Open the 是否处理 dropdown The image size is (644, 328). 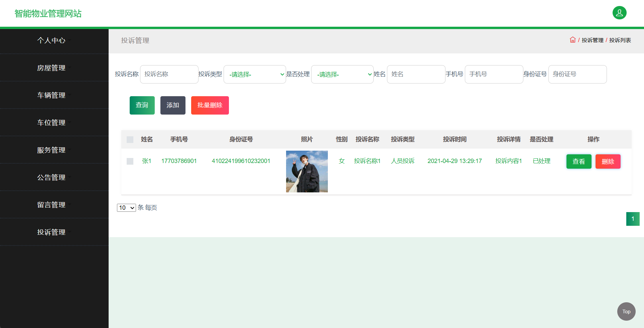pos(342,74)
